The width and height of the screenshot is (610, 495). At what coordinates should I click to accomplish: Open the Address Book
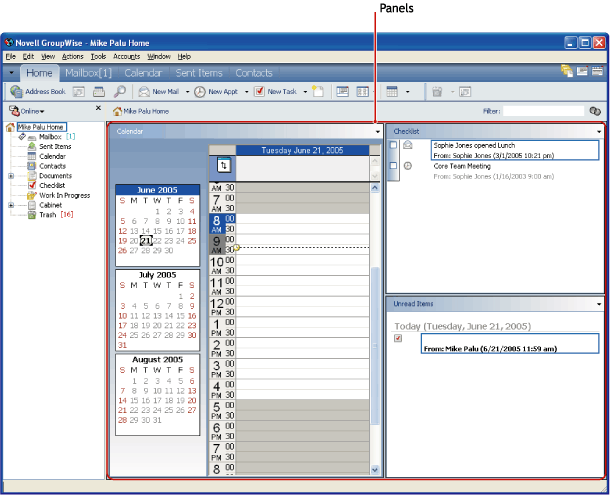(x=38, y=92)
